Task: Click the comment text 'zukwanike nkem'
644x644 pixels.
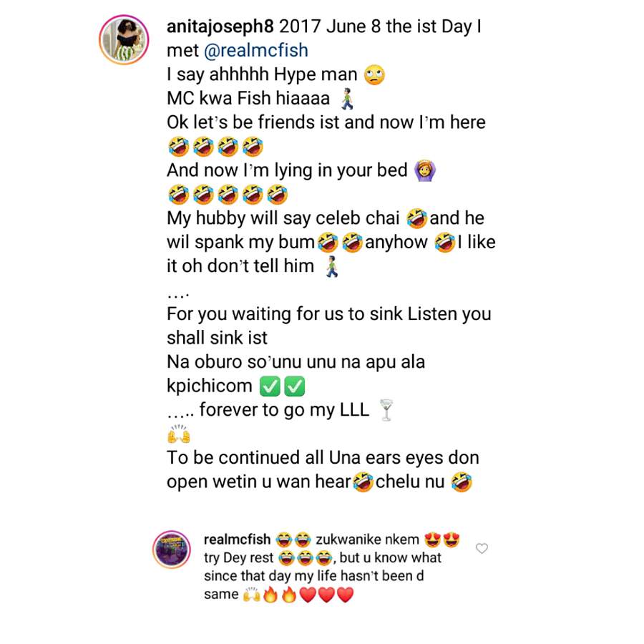Action: coord(367,540)
